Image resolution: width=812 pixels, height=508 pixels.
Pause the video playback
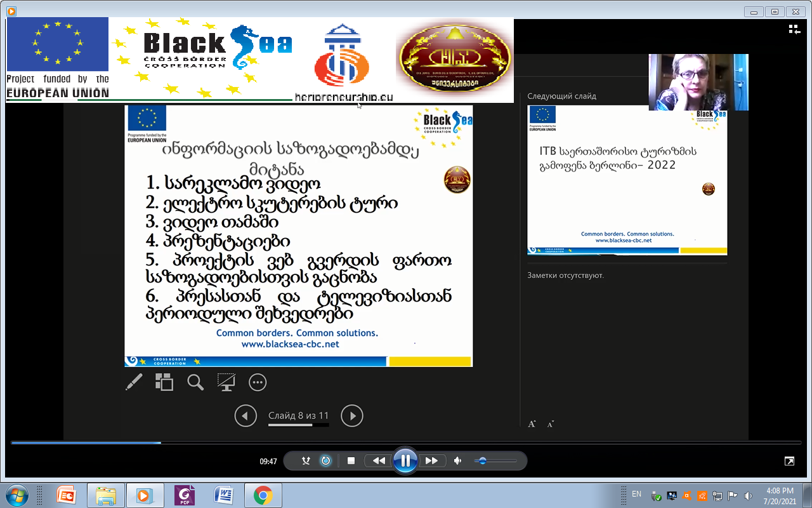[405, 461]
